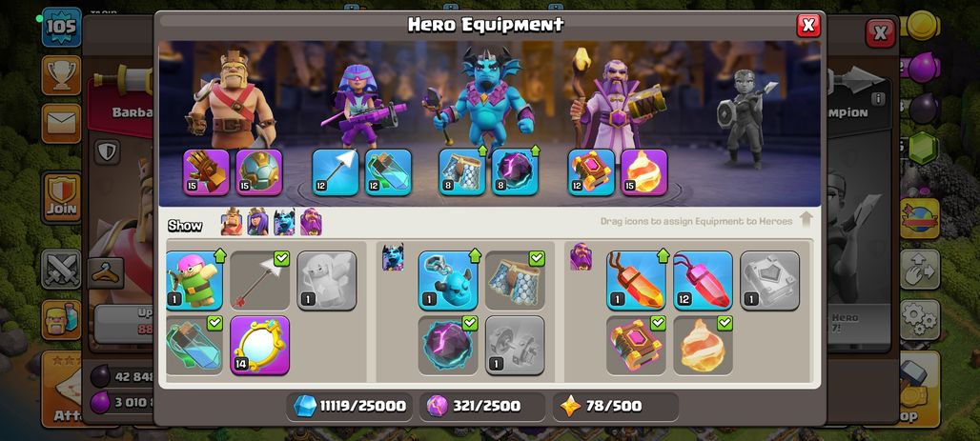Tap the Frozen Arrow equipped on Archer Queen
The width and height of the screenshot is (980, 441).
336,172
